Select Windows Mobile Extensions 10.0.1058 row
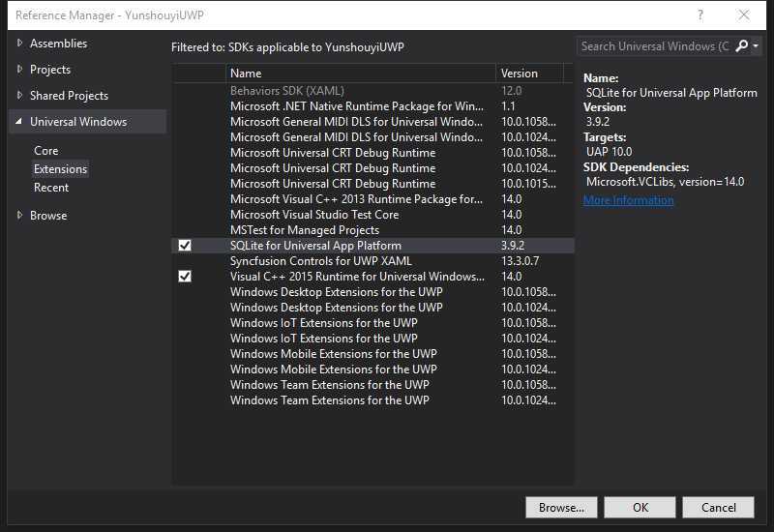Image resolution: width=774 pixels, height=532 pixels. click(x=373, y=353)
